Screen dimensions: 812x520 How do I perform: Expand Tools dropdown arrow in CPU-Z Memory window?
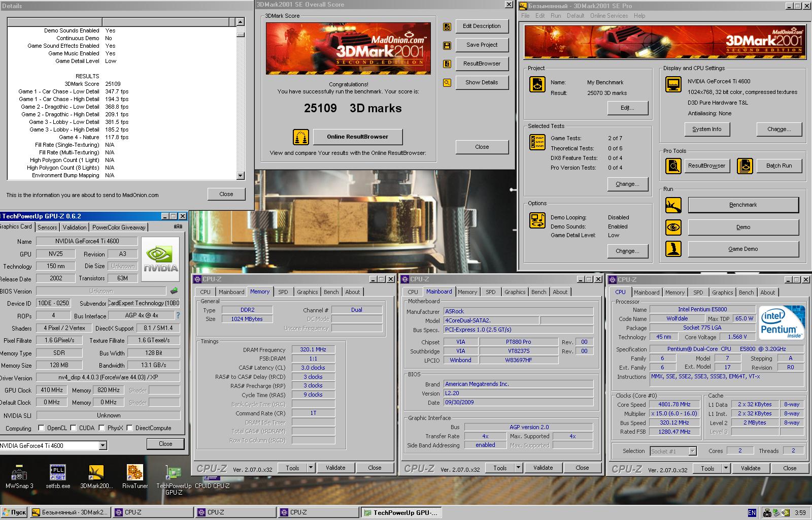311,468
